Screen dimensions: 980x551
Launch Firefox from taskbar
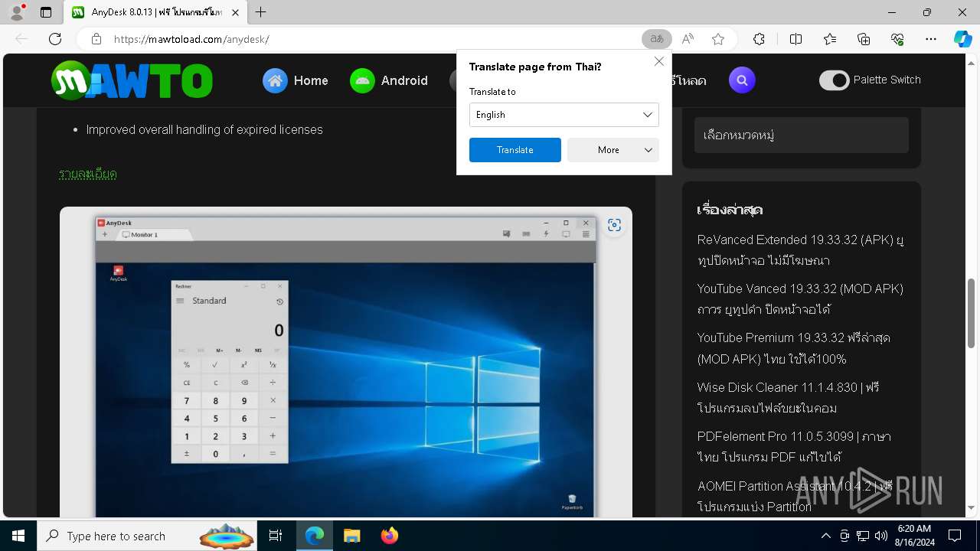click(x=390, y=536)
